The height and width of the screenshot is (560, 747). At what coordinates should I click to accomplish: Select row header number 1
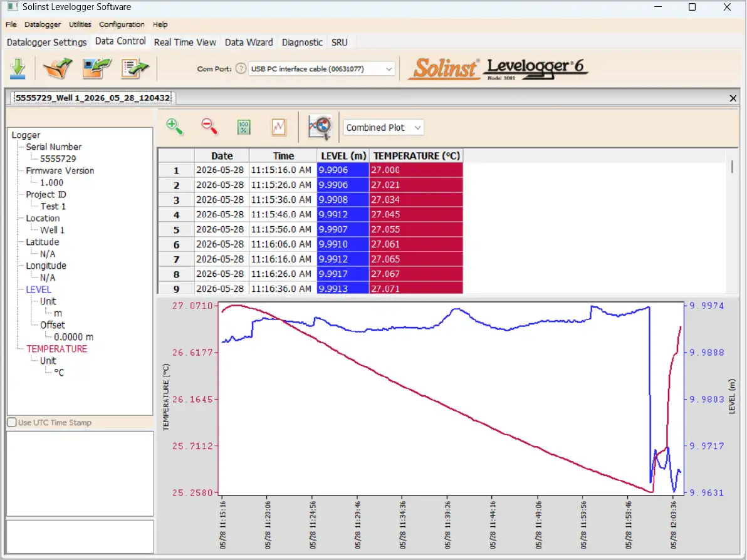click(x=176, y=170)
